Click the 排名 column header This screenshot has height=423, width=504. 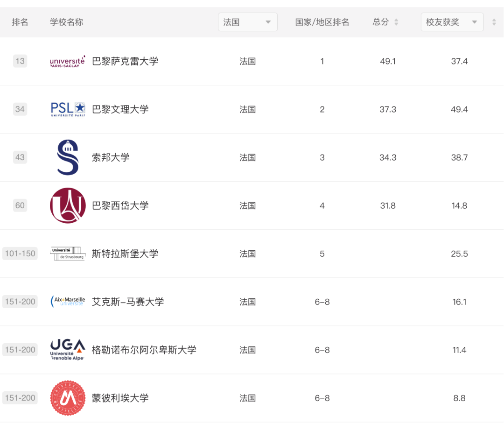click(20, 22)
